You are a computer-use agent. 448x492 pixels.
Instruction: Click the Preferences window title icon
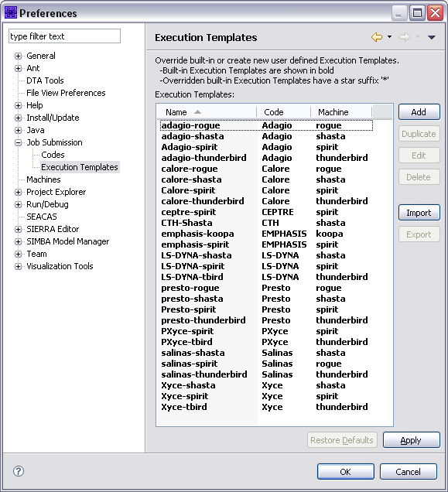11,13
